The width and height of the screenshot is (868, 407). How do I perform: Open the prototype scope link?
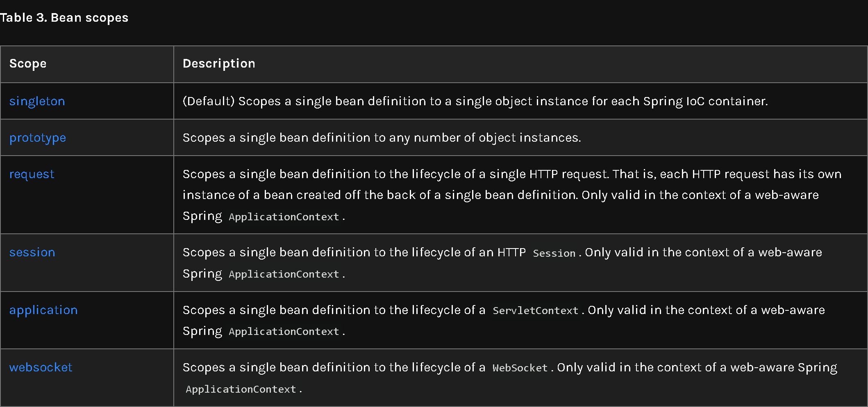(37, 138)
